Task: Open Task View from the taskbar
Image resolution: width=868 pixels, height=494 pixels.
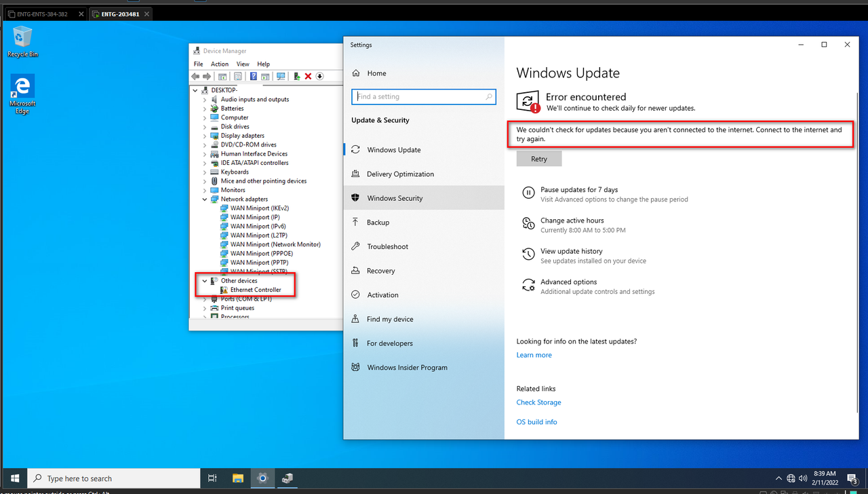Action: click(212, 478)
